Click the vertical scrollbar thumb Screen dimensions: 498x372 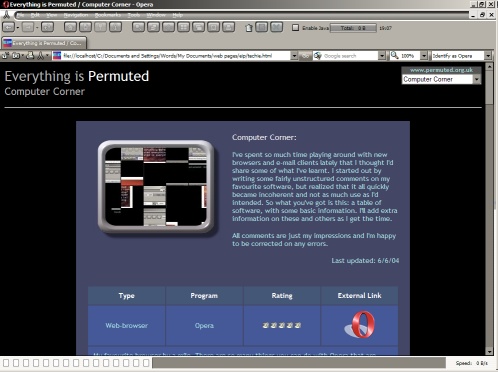coord(489,87)
